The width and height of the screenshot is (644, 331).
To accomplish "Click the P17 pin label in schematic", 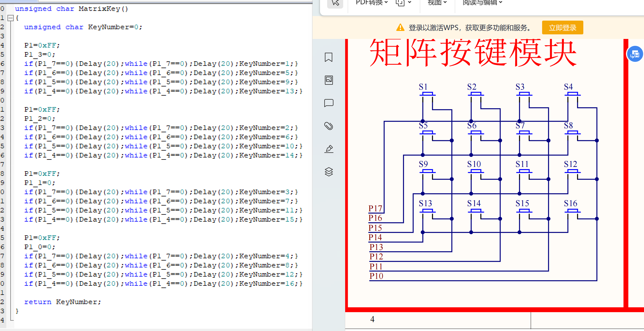I will click(375, 208).
